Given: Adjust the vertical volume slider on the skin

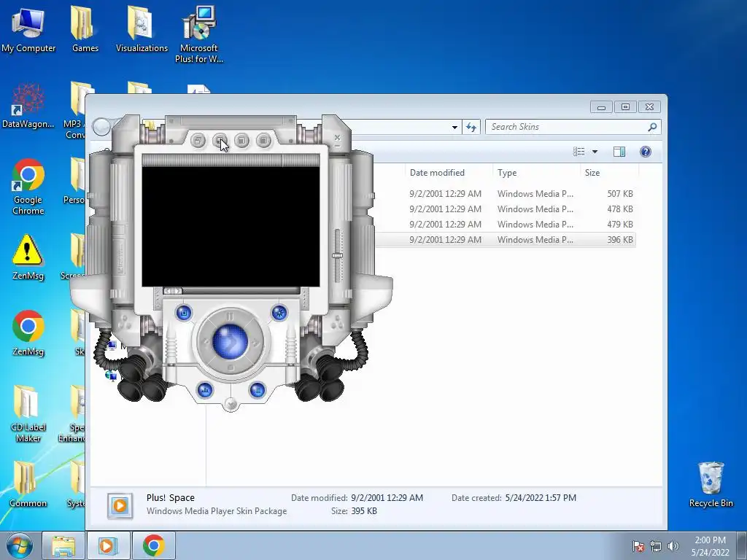Looking at the screenshot, I should point(338,256).
